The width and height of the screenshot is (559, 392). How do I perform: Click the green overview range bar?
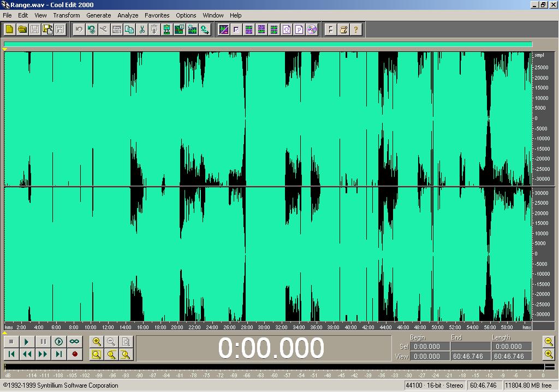click(x=267, y=44)
